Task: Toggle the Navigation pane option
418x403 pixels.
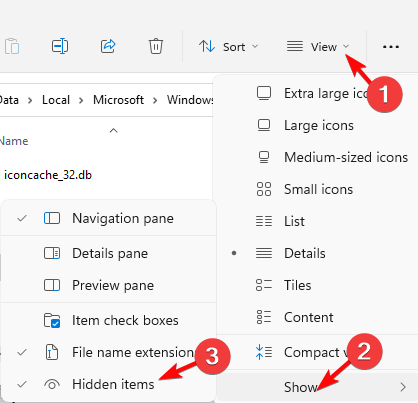Action: [109, 218]
